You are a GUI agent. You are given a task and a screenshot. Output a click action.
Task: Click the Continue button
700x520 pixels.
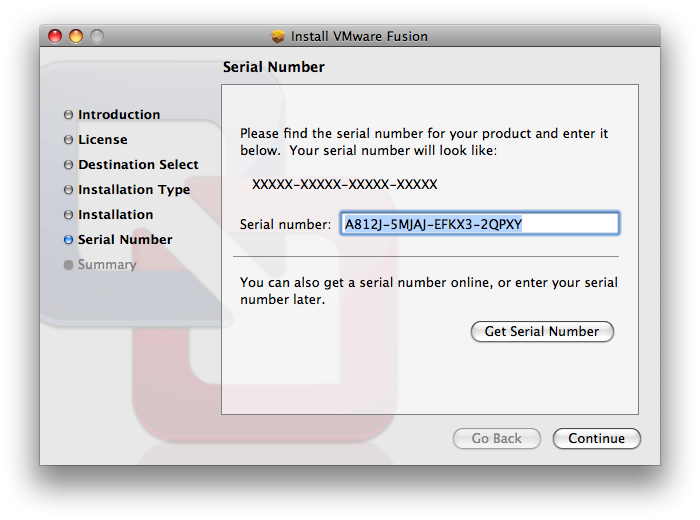[596, 438]
